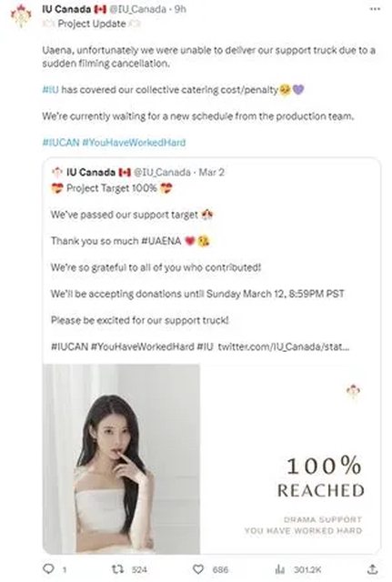The width and height of the screenshot is (392, 582).
Task: Share the tweet with upload icon
Action: pos(372,568)
